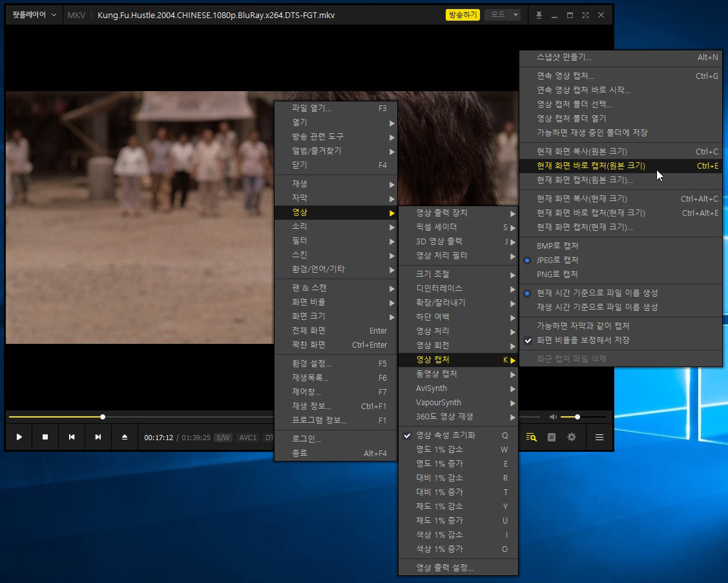Viewport: 728px width, 583px height.
Task: Choose 현재 화면 복사(원본 크기)
Action: coord(621,151)
